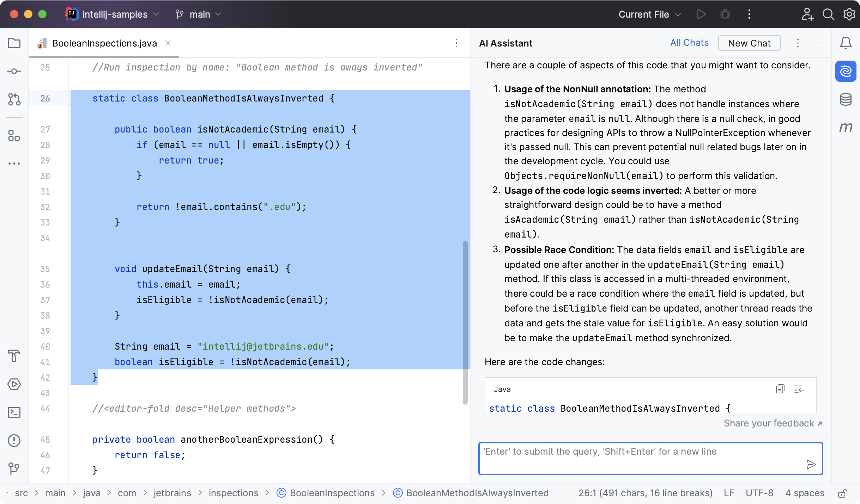The width and height of the screenshot is (860, 504).
Task: Select the Git branch indicator icon
Action: tap(179, 14)
